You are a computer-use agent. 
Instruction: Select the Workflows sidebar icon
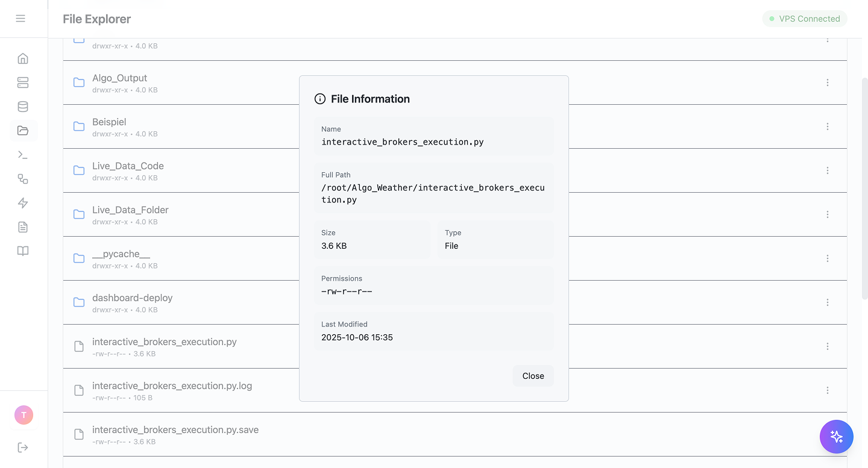[22, 179]
